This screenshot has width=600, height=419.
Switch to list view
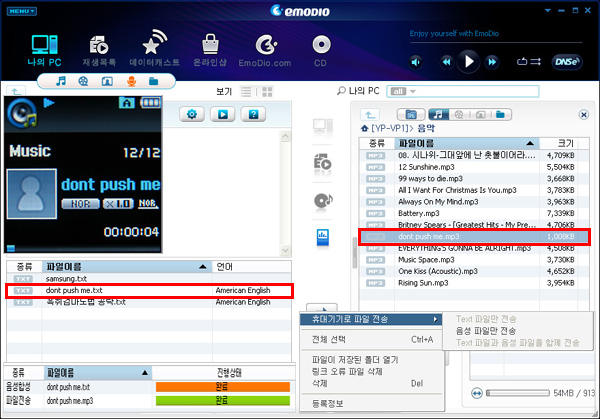click(246, 91)
